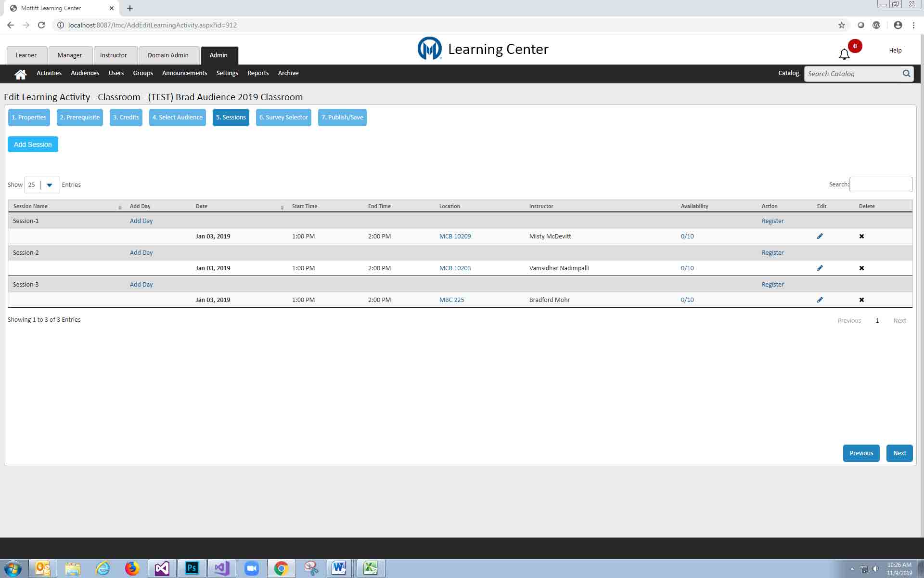Focus the table Search input field
Screen dimensions: 924x578
880,184
